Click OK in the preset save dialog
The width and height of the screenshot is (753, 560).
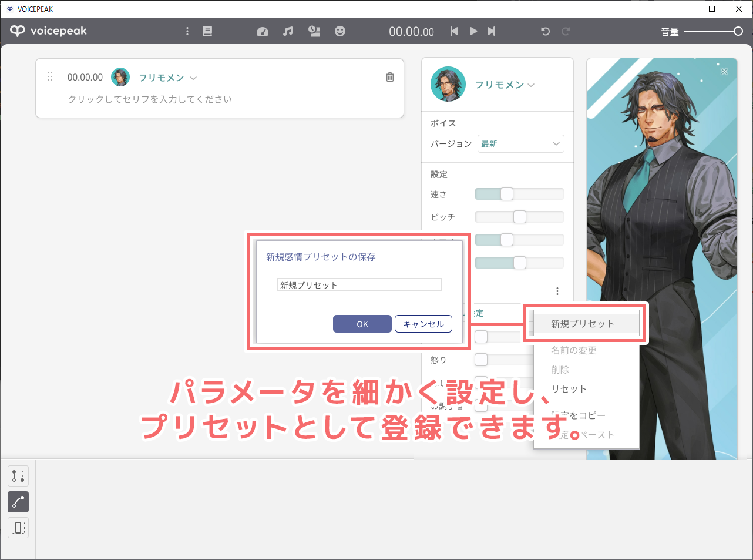coord(362,324)
